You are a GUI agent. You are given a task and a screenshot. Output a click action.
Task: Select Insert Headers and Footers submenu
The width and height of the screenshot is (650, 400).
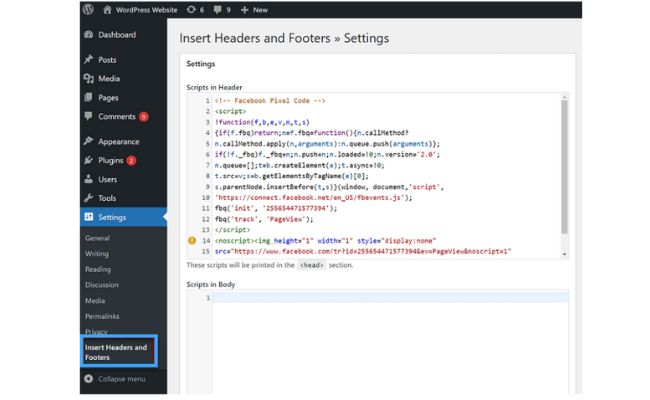click(118, 352)
